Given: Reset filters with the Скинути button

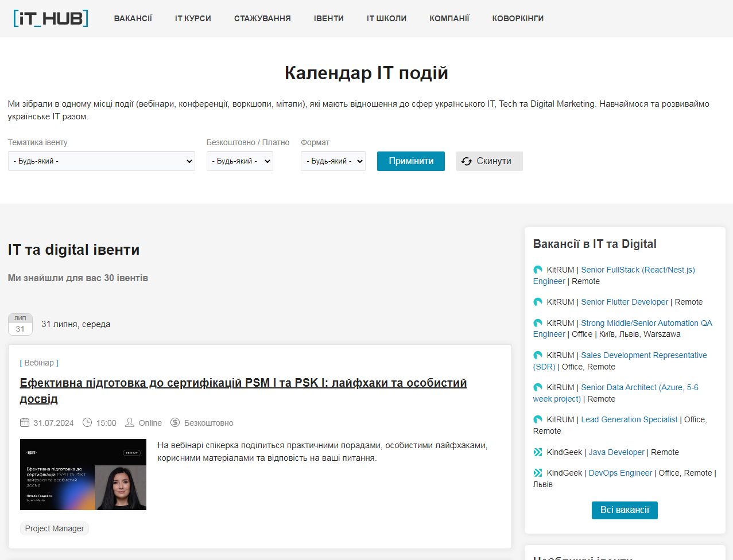Looking at the screenshot, I should point(489,161).
